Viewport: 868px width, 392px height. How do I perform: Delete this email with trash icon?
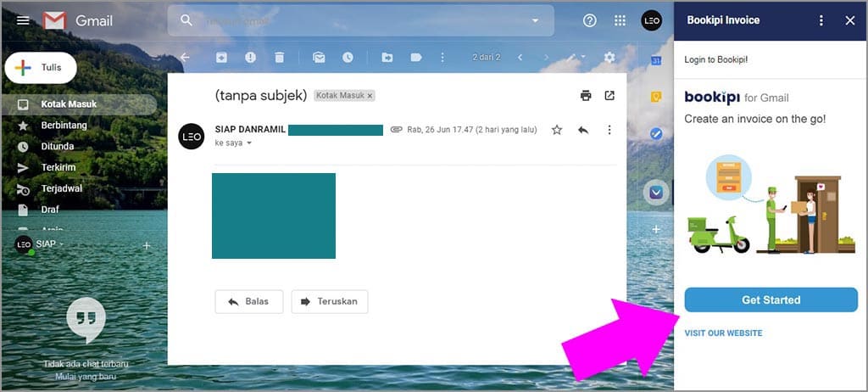[x=280, y=57]
